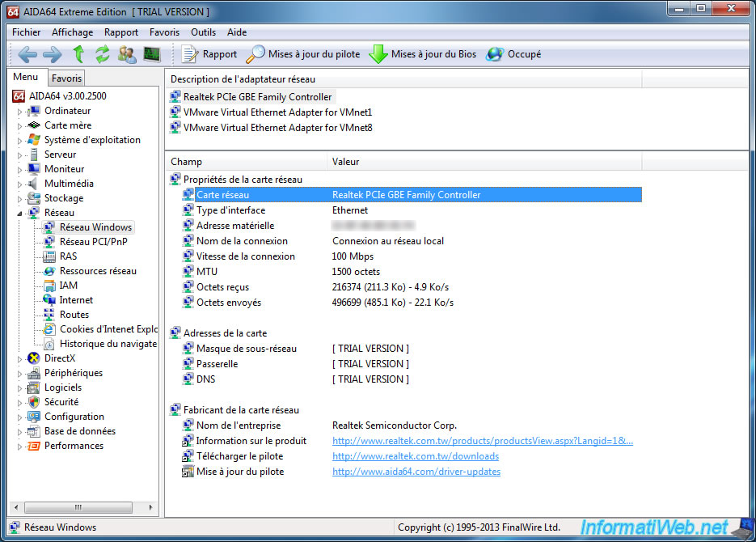Open the realtek.com.tw/downloads link
This screenshot has width=756, height=542.
coord(416,456)
